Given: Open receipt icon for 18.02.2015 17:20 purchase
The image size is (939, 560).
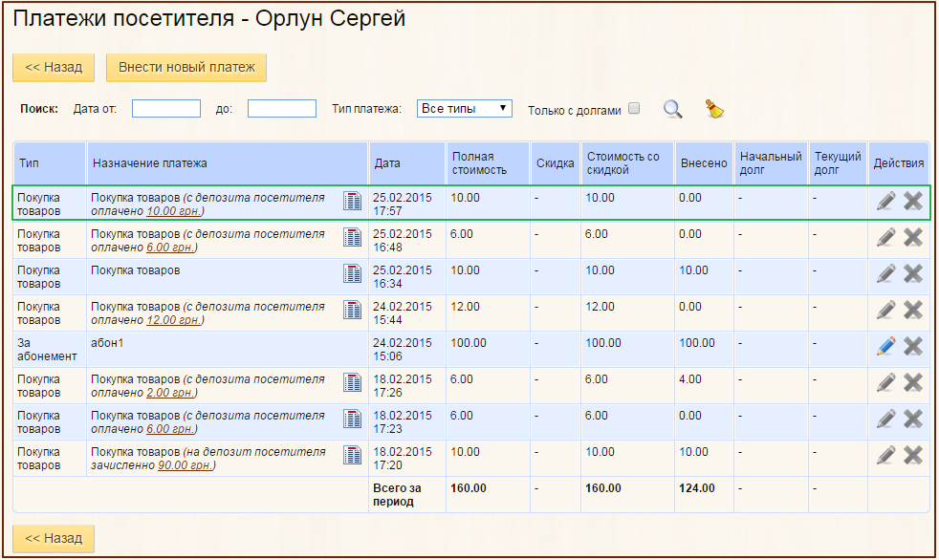Looking at the screenshot, I should tap(353, 455).
